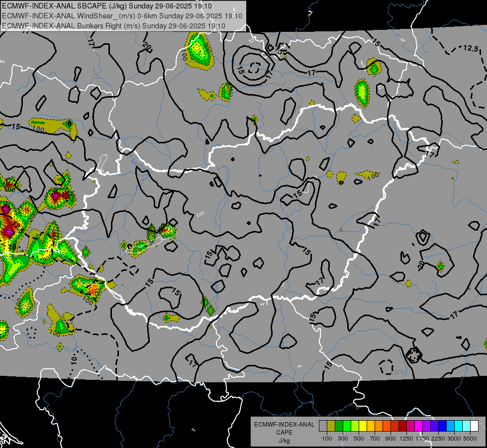
Task: Click the Bunkers Right header line
Action: pyautogui.click(x=114, y=26)
